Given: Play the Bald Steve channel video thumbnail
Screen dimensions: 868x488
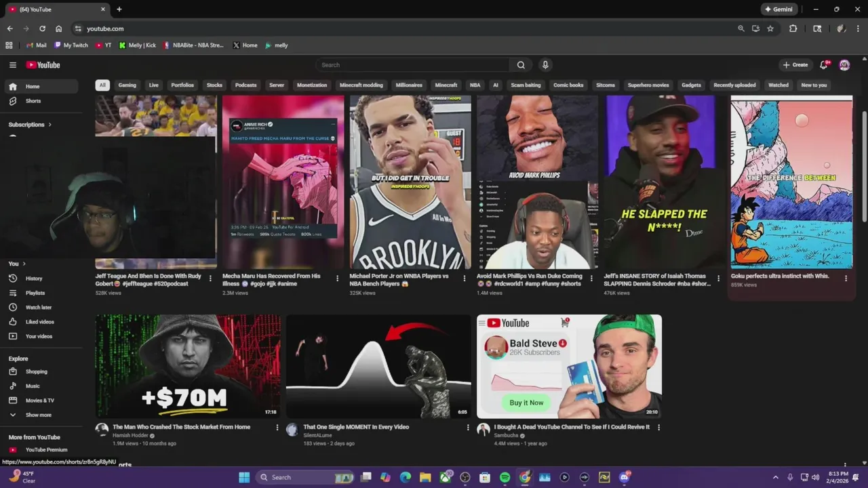Looking at the screenshot, I should [x=569, y=366].
